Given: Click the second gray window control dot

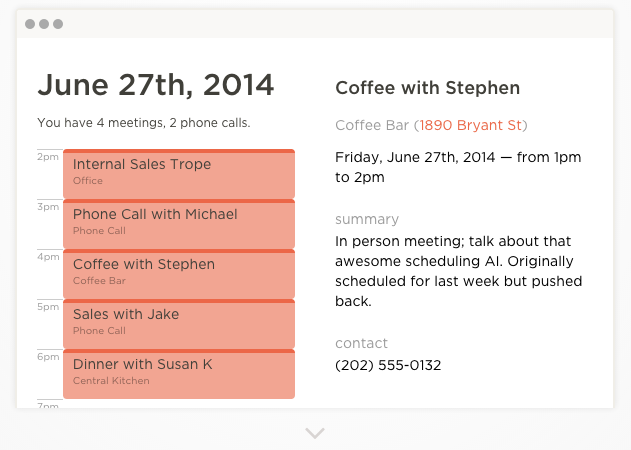Looking at the screenshot, I should click(x=44, y=24).
